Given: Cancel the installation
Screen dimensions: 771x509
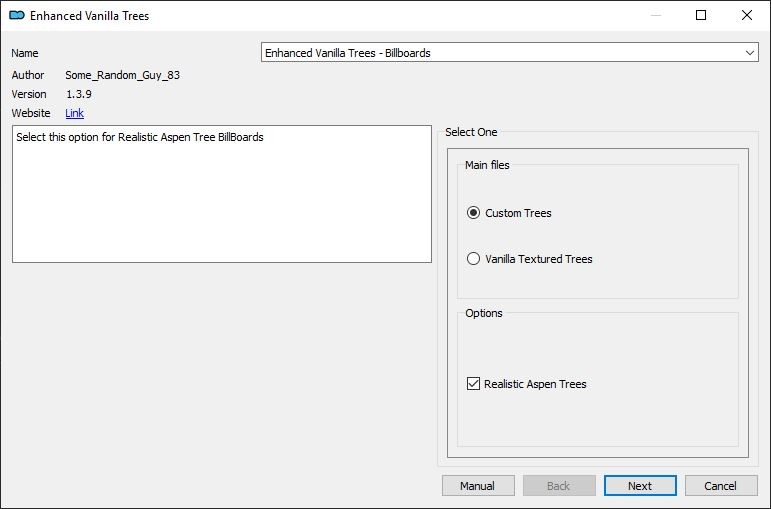Looking at the screenshot, I should click(721, 486).
